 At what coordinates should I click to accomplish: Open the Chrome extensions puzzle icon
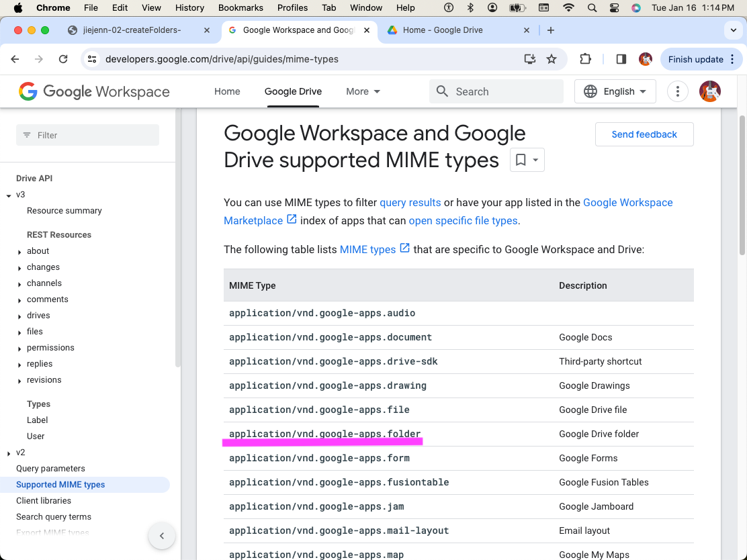click(585, 59)
